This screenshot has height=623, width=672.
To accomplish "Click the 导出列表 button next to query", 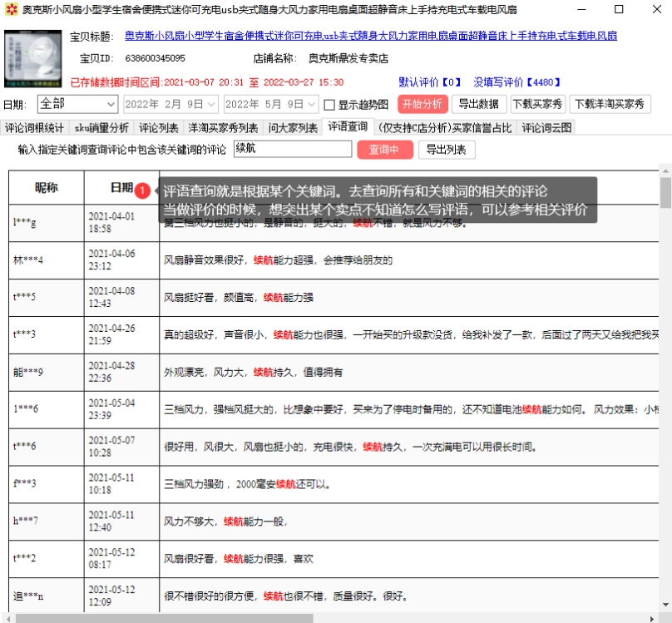I will (x=447, y=149).
